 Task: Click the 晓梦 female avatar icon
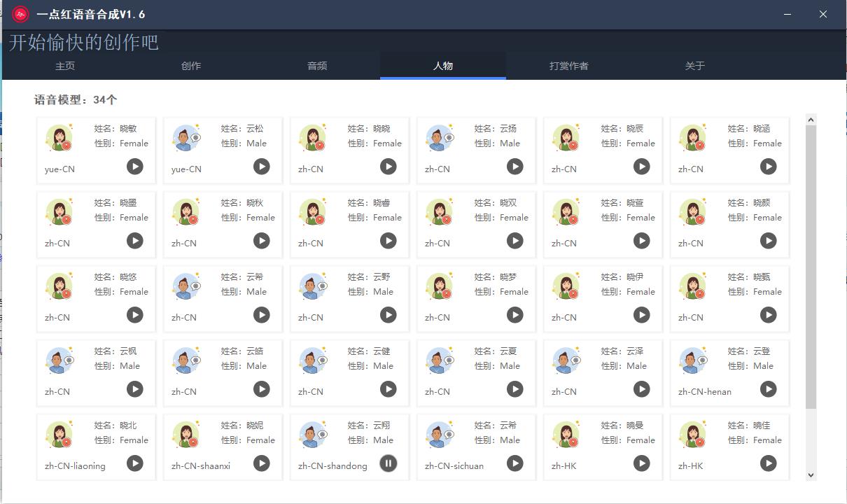(x=440, y=286)
